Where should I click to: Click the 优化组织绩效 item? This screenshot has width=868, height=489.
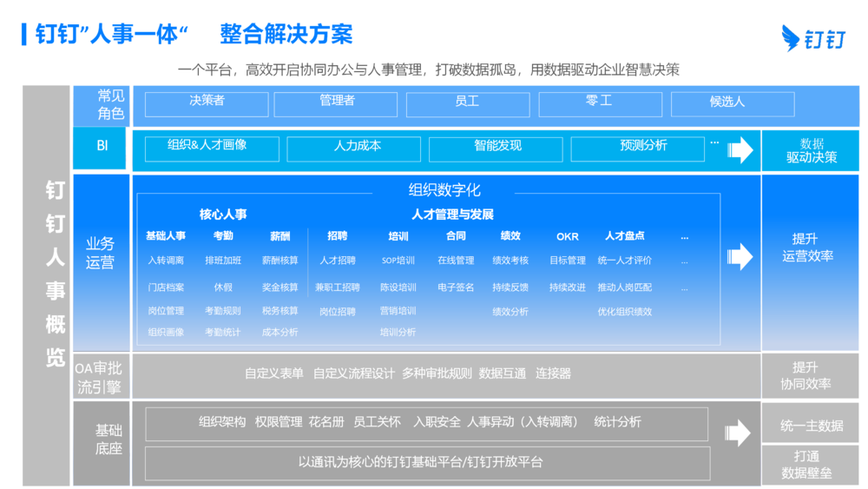tap(624, 312)
